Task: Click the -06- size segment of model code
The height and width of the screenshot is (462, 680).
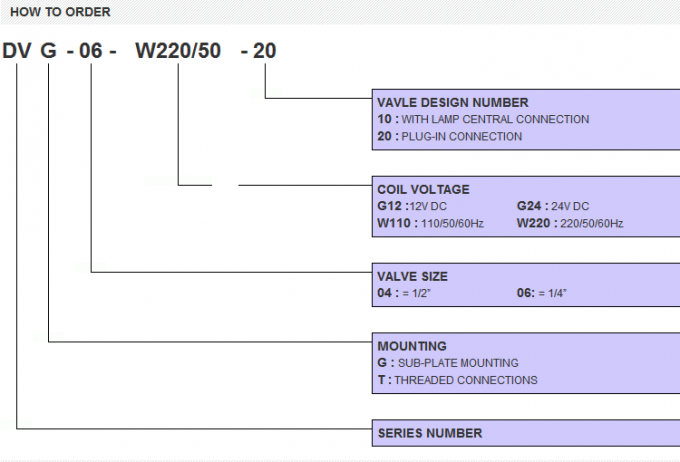Action: pyautogui.click(x=92, y=52)
